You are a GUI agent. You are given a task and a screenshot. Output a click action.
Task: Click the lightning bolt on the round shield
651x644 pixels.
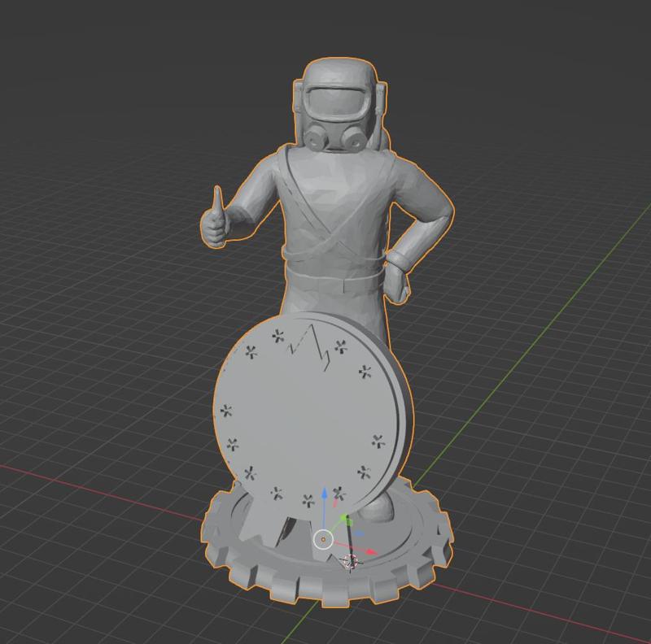coord(310,347)
